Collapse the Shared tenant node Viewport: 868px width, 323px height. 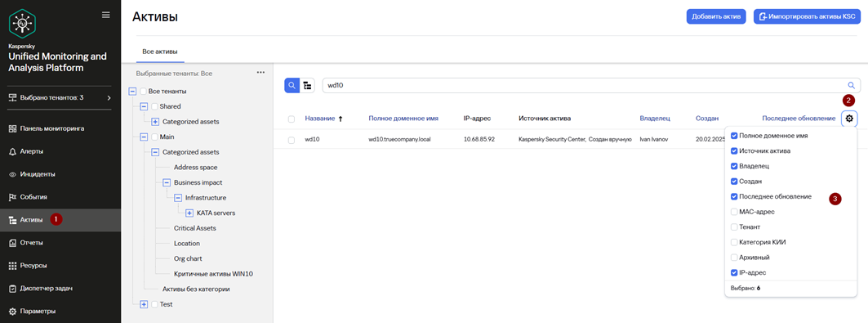[x=144, y=106]
